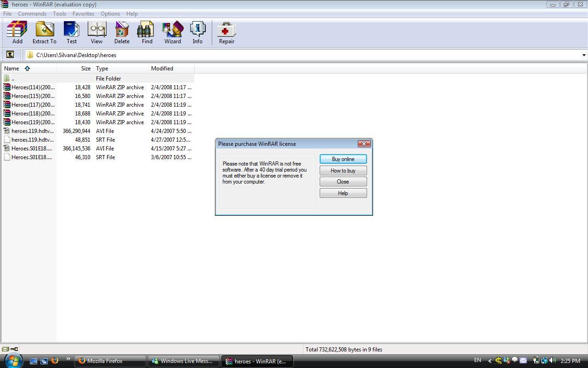Test the archived files
The width and height of the screenshot is (588, 368).
(72, 32)
